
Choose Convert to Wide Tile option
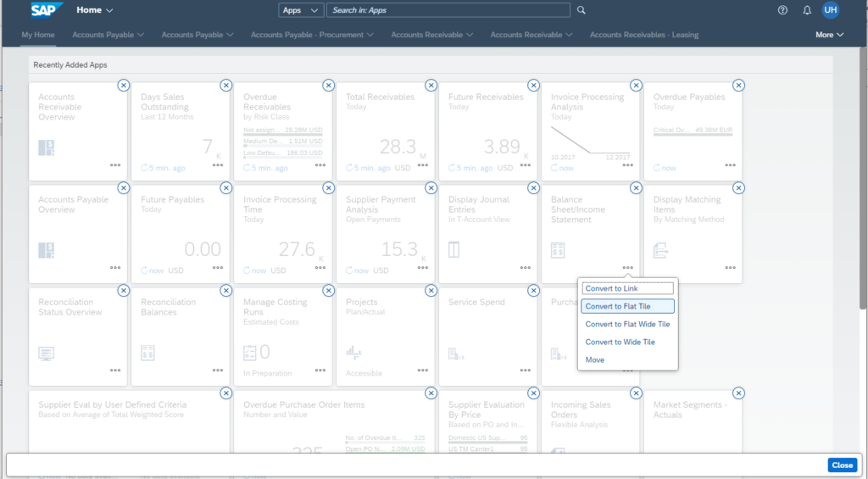point(620,343)
